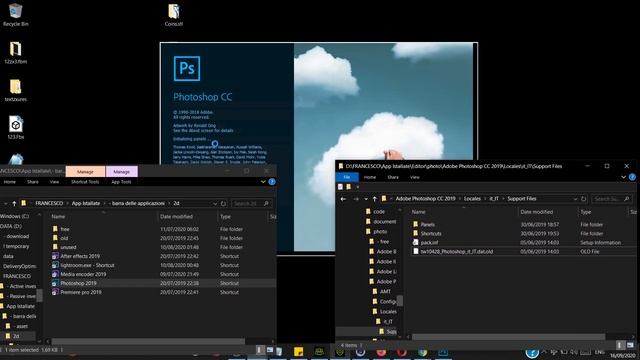
Task: Switch to large icons view in Support Files window
Action: click(630, 345)
